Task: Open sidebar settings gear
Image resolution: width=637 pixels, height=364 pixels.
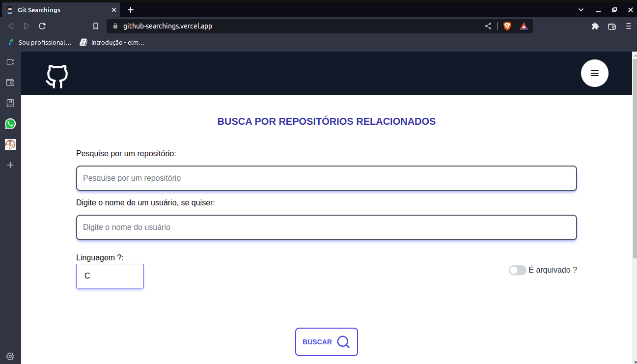Action: (10, 356)
